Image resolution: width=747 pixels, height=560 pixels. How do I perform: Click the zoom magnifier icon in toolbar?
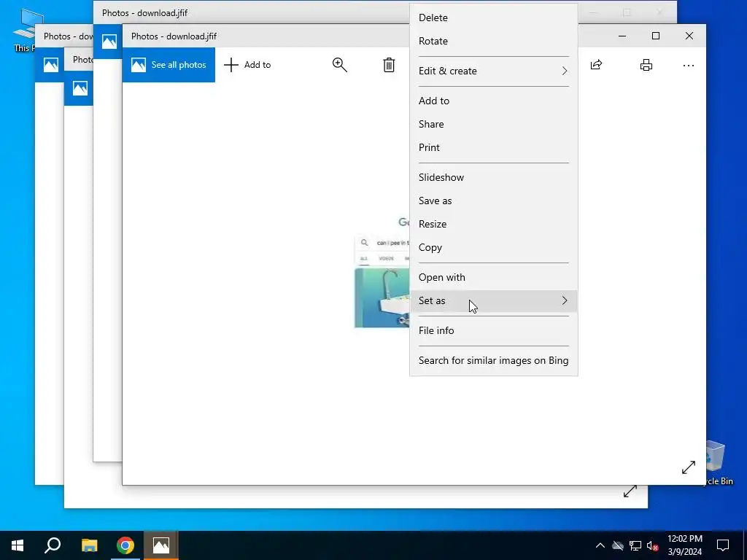340,65
